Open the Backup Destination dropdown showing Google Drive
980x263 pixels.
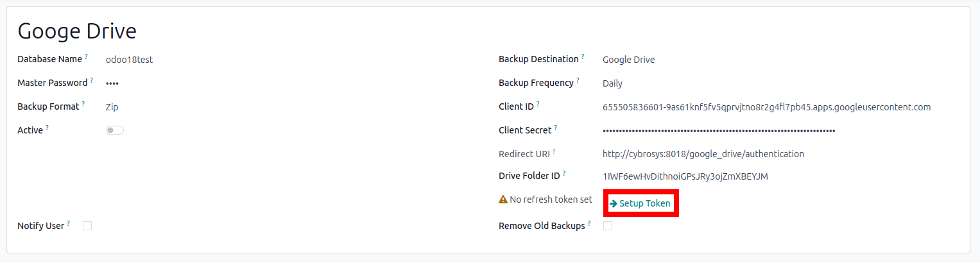[x=628, y=60]
